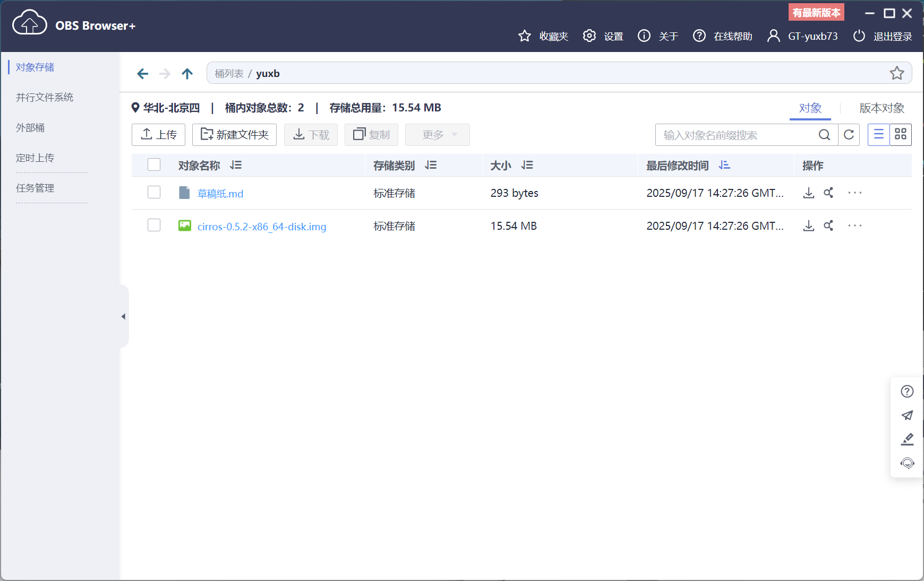
Task: Share 草稿纸.md from its row
Action: (828, 193)
